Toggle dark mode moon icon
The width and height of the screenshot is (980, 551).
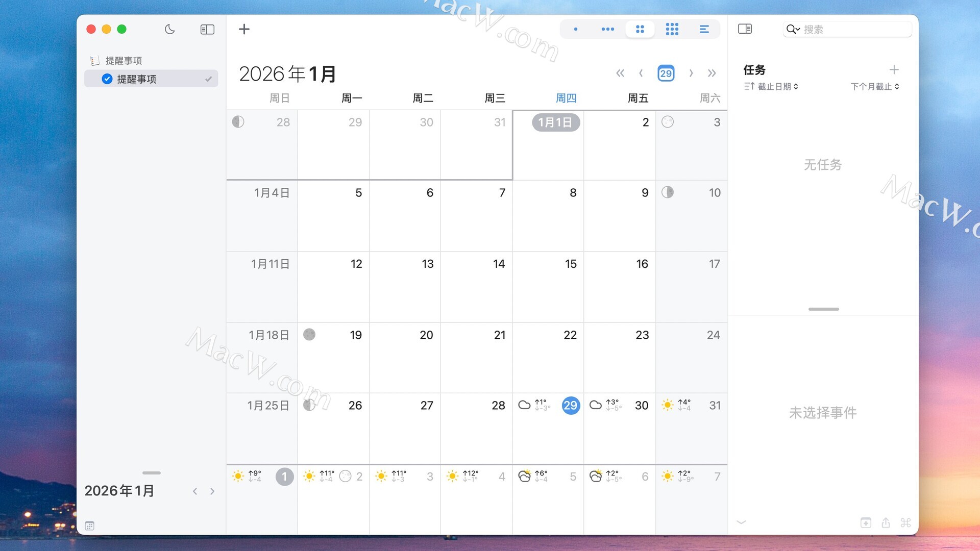click(170, 29)
